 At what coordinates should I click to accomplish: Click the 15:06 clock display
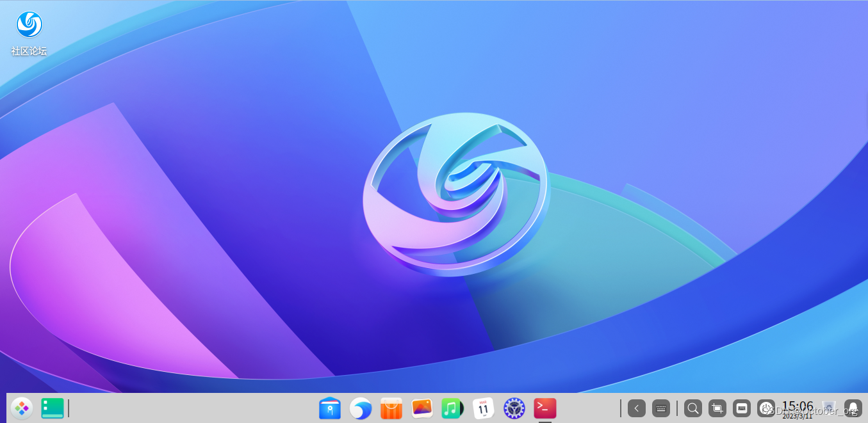[x=796, y=406]
